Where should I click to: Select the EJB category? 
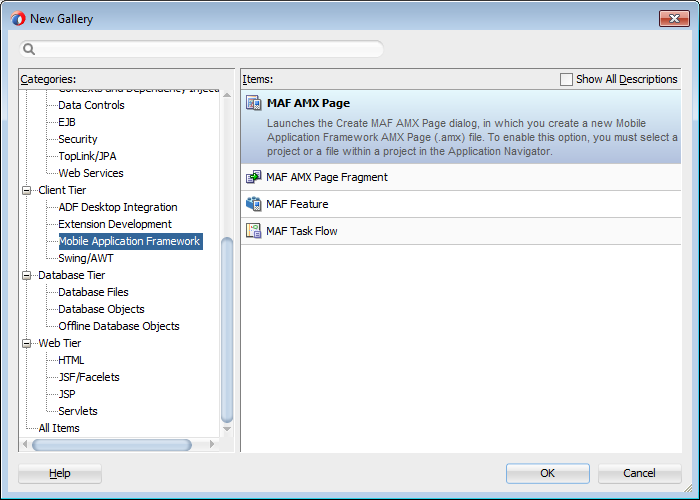click(x=67, y=122)
